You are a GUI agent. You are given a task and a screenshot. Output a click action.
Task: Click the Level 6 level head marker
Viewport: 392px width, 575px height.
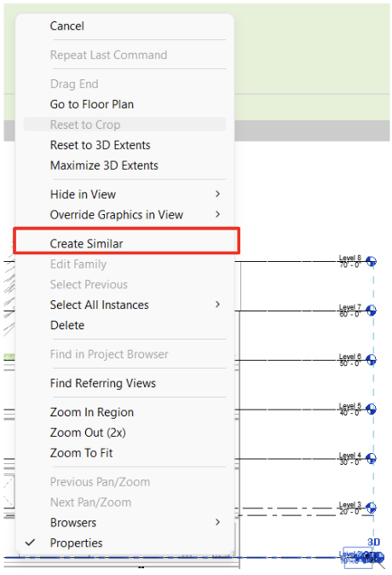[x=371, y=360]
